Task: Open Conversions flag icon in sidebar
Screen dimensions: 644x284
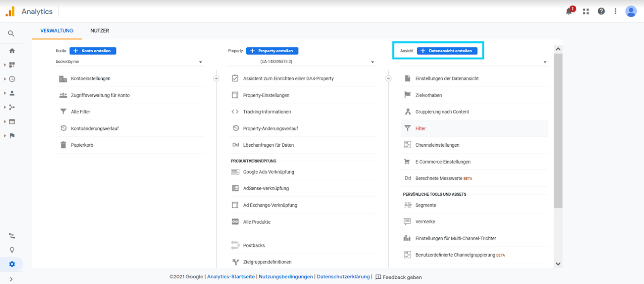Action: coord(12,136)
